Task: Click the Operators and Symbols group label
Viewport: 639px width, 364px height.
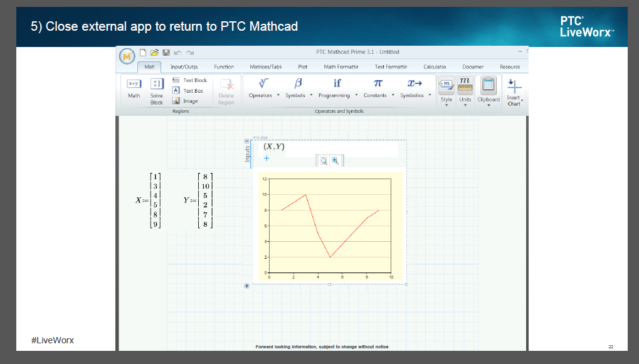Action: pos(339,111)
